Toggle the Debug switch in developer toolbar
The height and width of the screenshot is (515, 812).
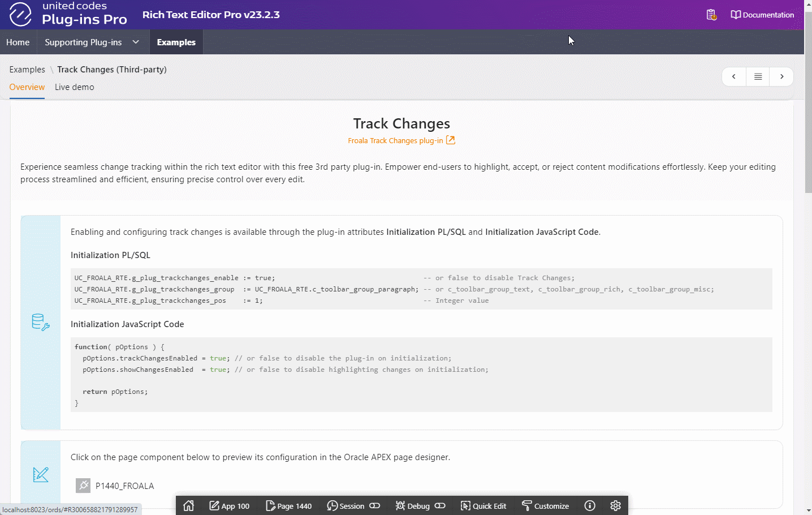[x=440, y=506]
